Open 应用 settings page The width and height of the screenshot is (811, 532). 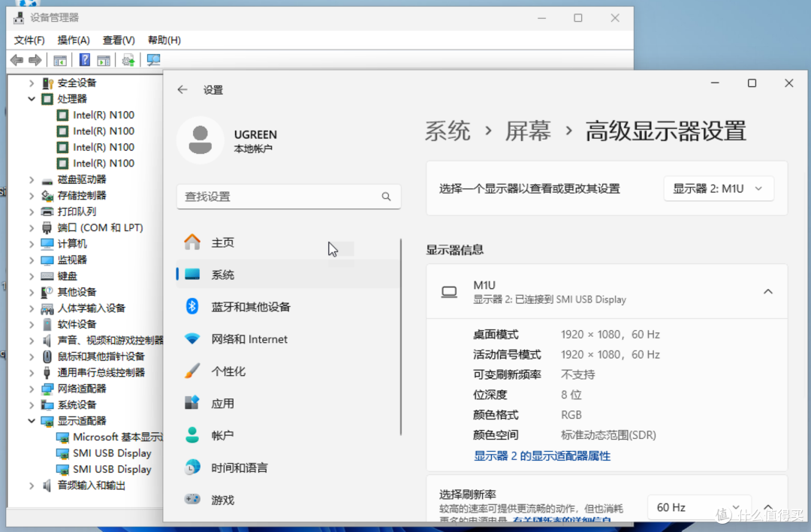(288, 403)
